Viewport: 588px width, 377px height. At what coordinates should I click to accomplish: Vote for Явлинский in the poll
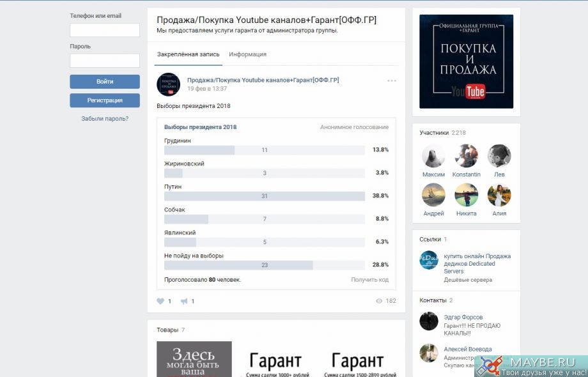tap(265, 242)
